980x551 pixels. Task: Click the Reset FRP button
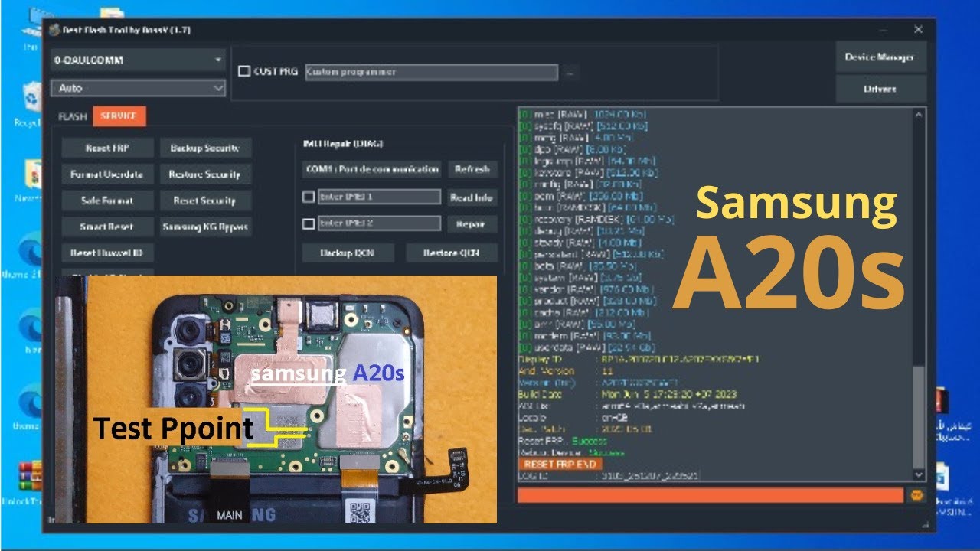(x=107, y=148)
